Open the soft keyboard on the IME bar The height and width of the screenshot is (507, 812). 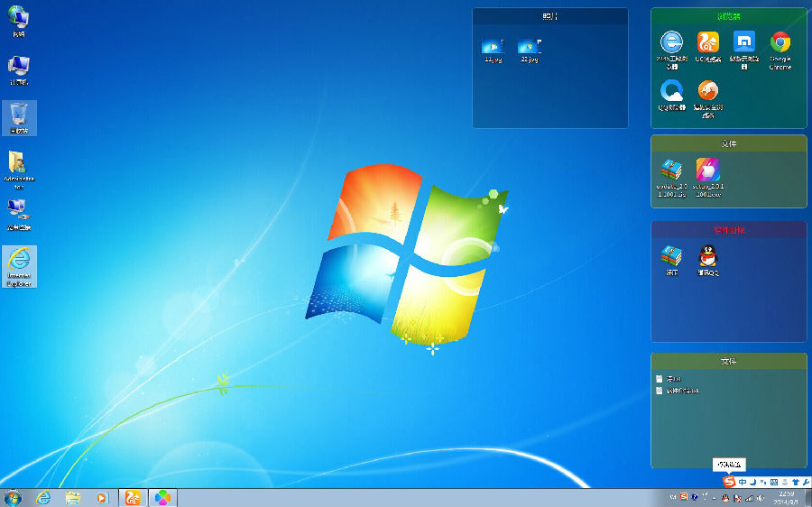pos(774,482)
